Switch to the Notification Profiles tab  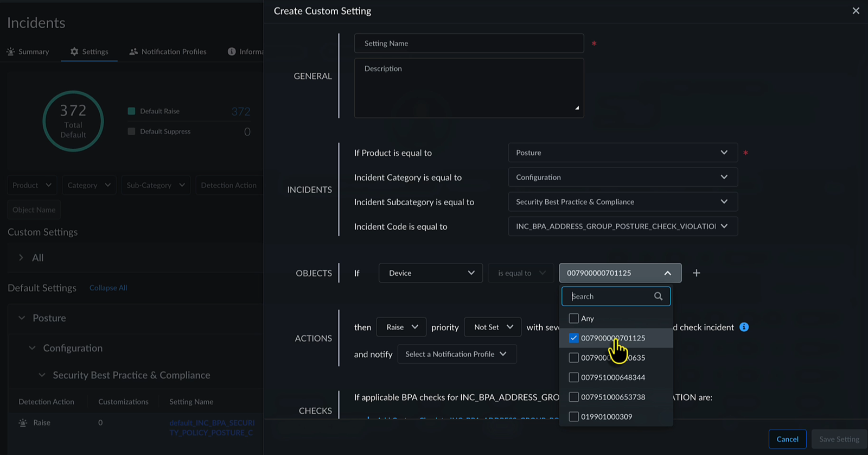pyautogui.click(x=173, y=52)
